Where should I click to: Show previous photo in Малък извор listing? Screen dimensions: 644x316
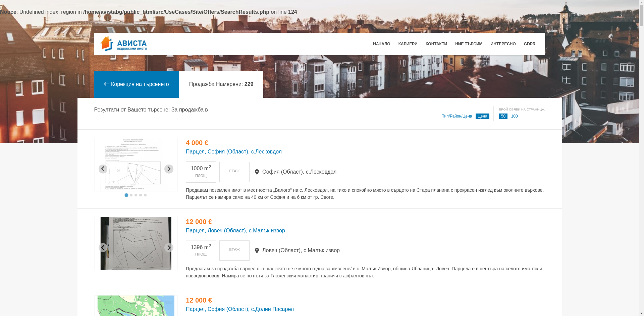coord(103,247)
